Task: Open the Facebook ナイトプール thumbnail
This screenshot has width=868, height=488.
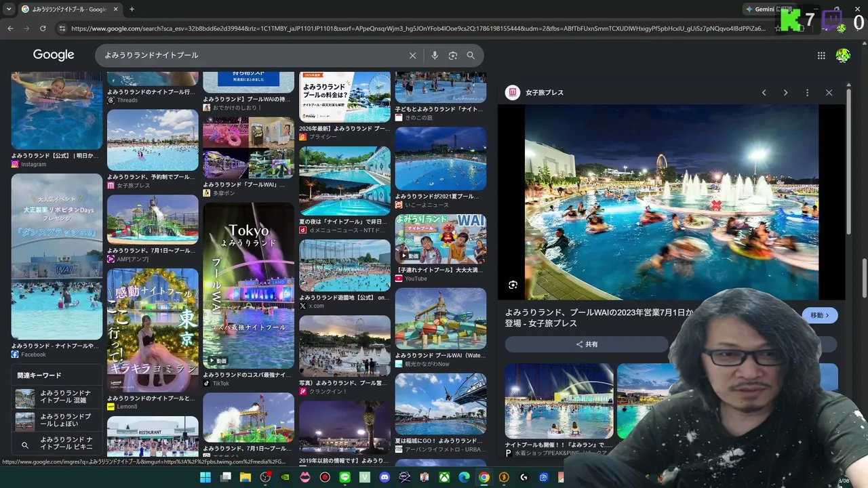Action: pos(57,256)
